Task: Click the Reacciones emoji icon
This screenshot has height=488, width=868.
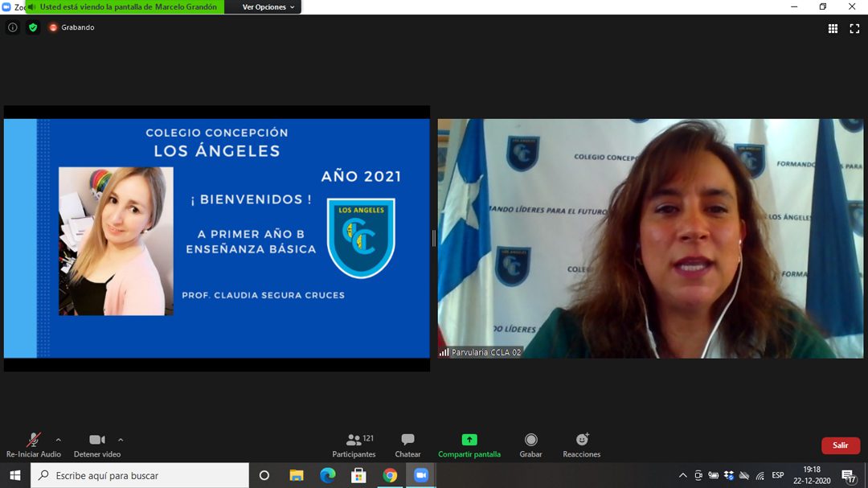Action: coord(582,445)
